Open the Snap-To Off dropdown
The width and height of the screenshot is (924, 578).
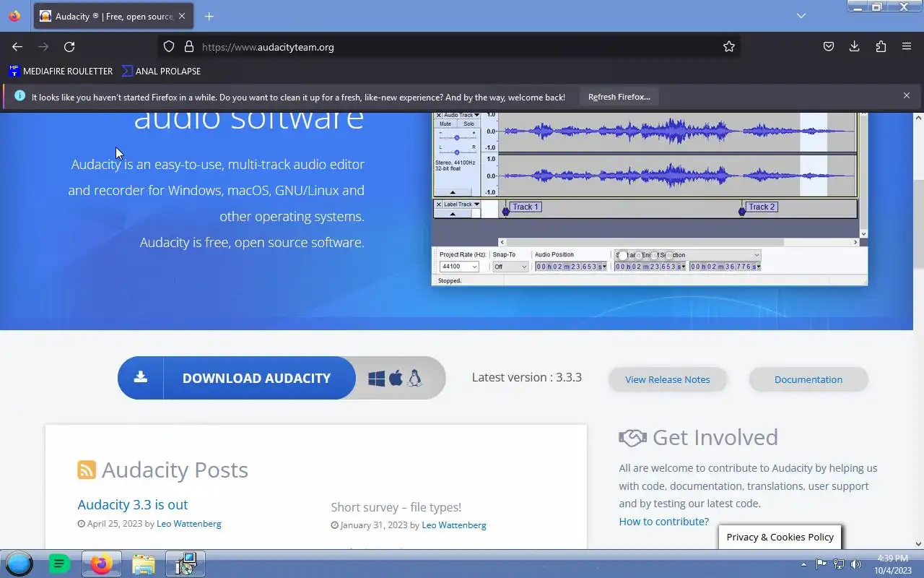[510, 267]
